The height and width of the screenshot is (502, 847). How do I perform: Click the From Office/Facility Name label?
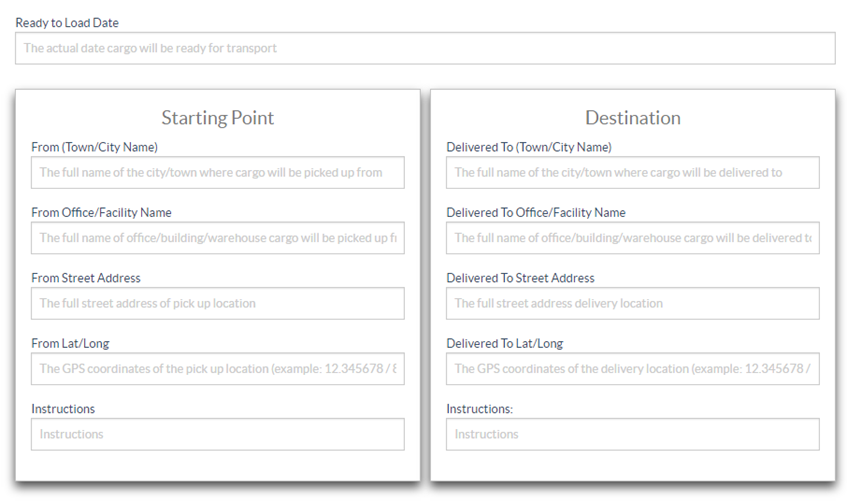101,212
